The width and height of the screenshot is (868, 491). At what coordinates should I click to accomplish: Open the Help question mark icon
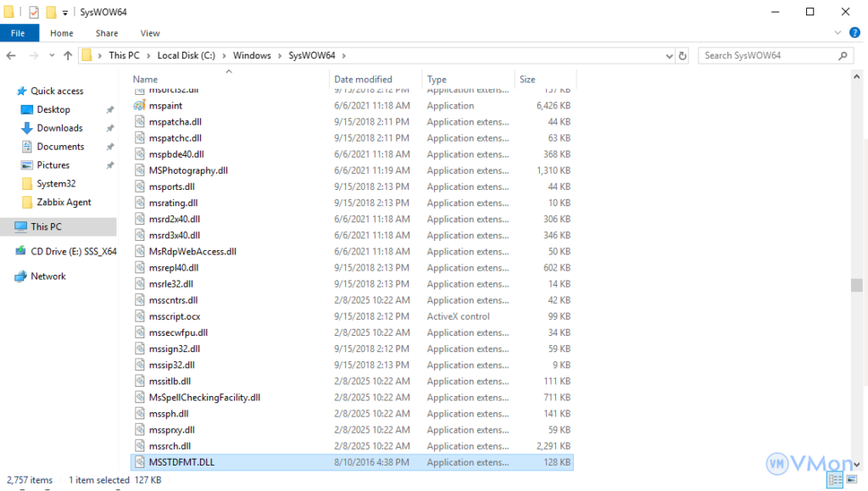[857, 33]
